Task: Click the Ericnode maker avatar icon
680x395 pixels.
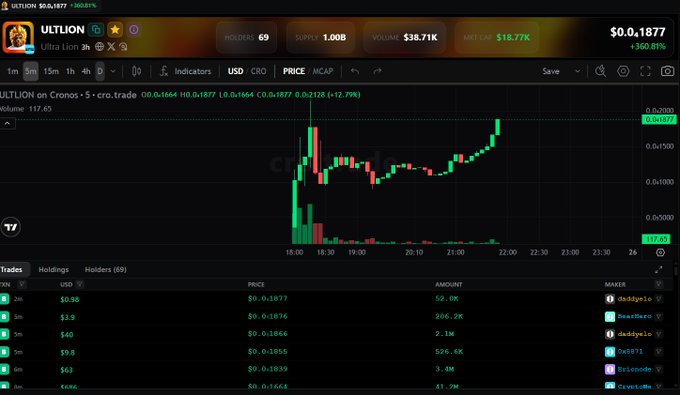Action: click(610, 369)
